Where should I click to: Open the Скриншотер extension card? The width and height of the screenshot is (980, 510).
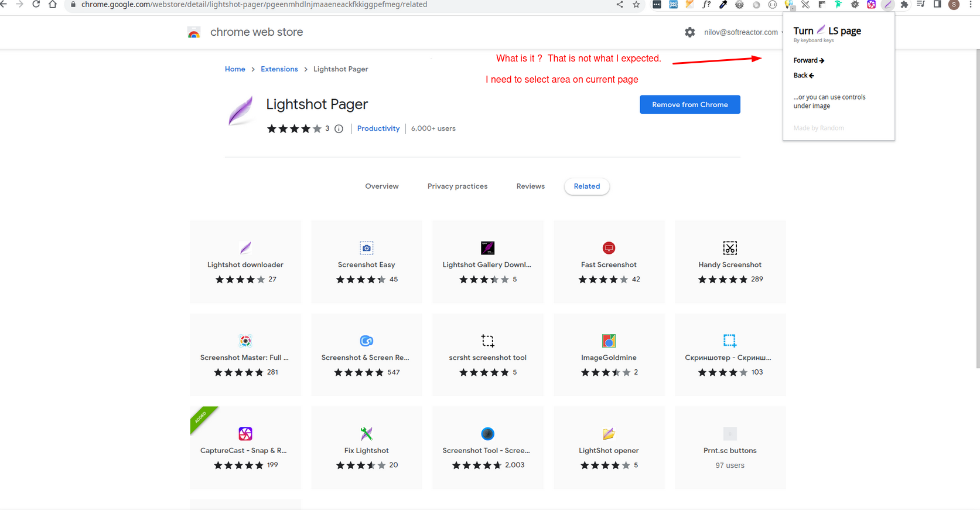click(730, 355)
